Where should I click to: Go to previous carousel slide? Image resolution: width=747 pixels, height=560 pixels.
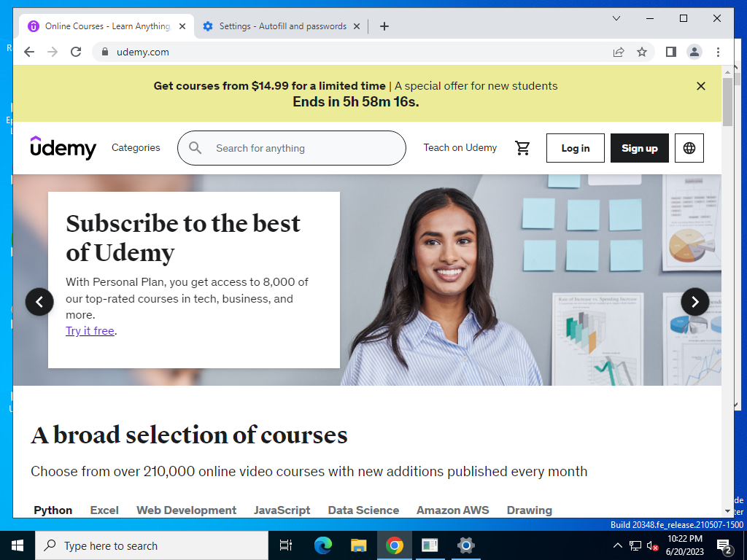click(x=39, y=301)
